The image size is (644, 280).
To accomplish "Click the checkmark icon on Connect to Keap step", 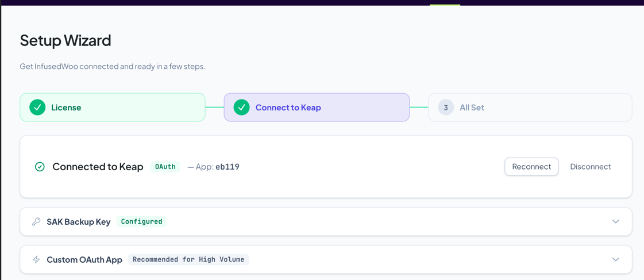I will pyautogui.click(x=241, y=108).
